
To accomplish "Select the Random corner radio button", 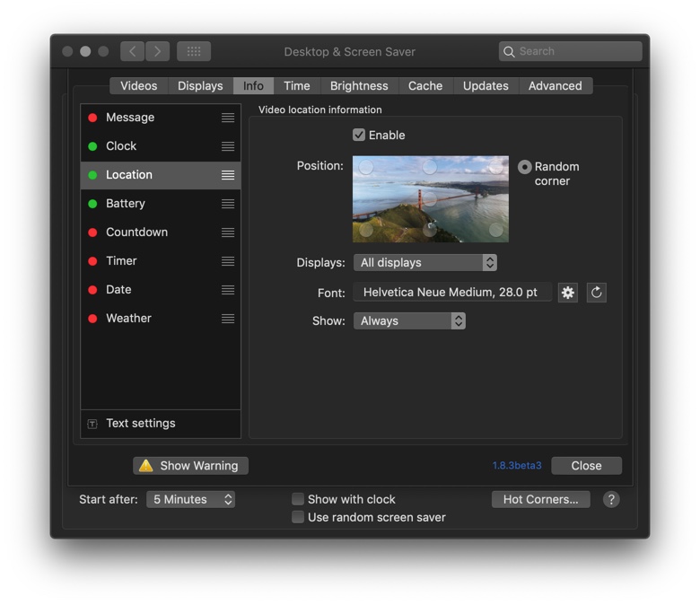I will click(525, 167).
